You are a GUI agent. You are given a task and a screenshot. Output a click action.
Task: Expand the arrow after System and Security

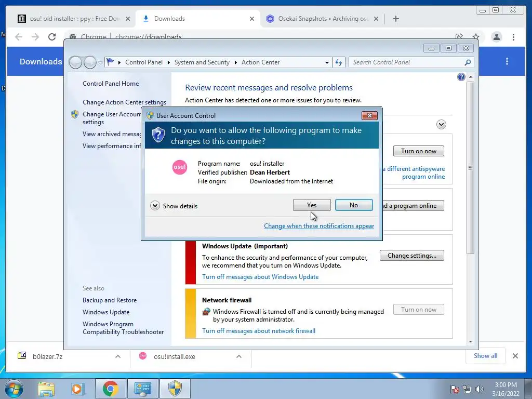pyautogui.click(x=235, y=62)
